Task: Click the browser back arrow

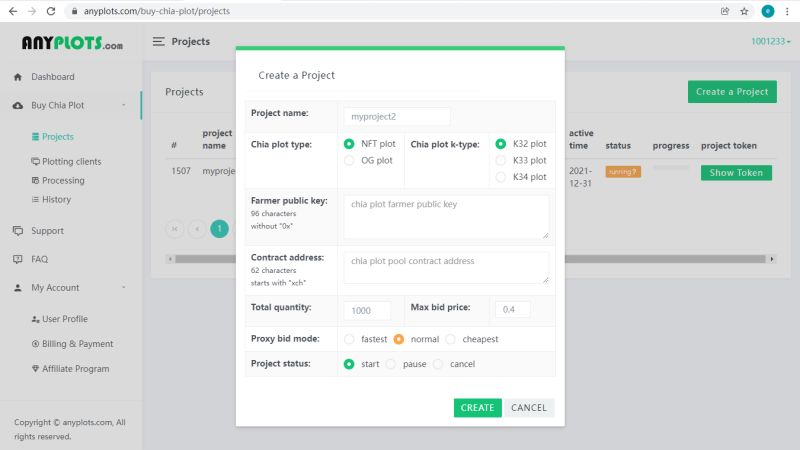Action: coord(13,11)
